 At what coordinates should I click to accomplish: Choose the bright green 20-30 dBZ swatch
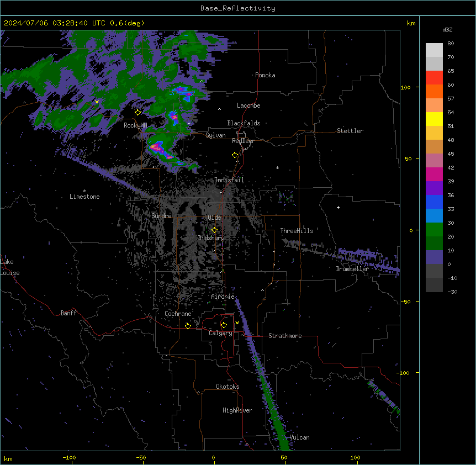coord(434,230)
